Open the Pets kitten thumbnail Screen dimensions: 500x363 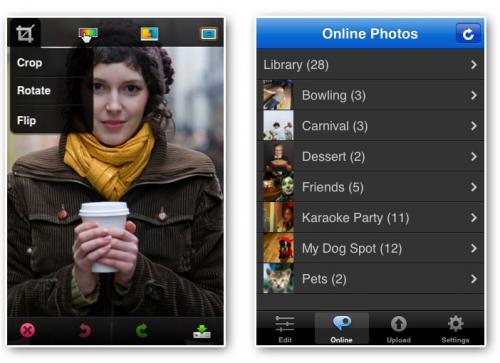coord(278,279)
